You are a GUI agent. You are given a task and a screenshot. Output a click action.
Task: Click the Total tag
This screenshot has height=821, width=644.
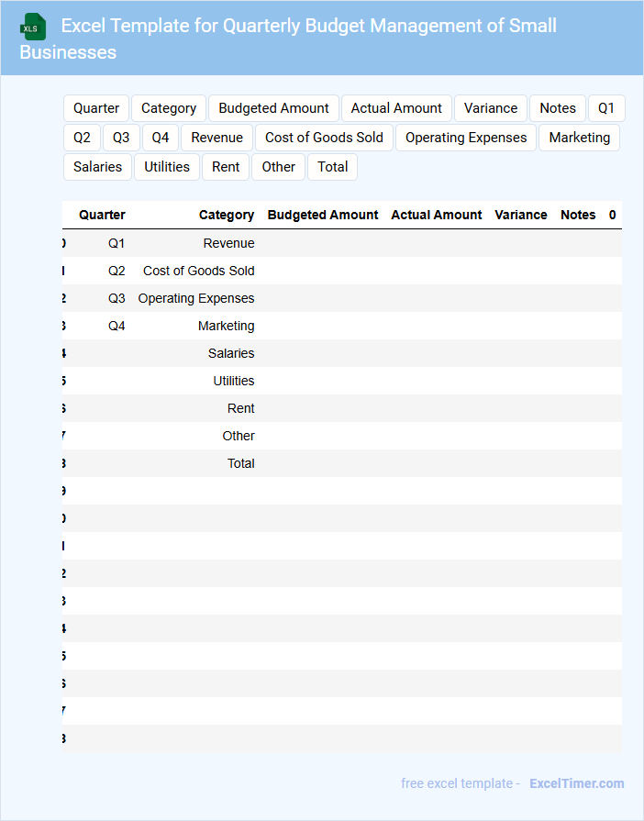click(x=332, y=167)
